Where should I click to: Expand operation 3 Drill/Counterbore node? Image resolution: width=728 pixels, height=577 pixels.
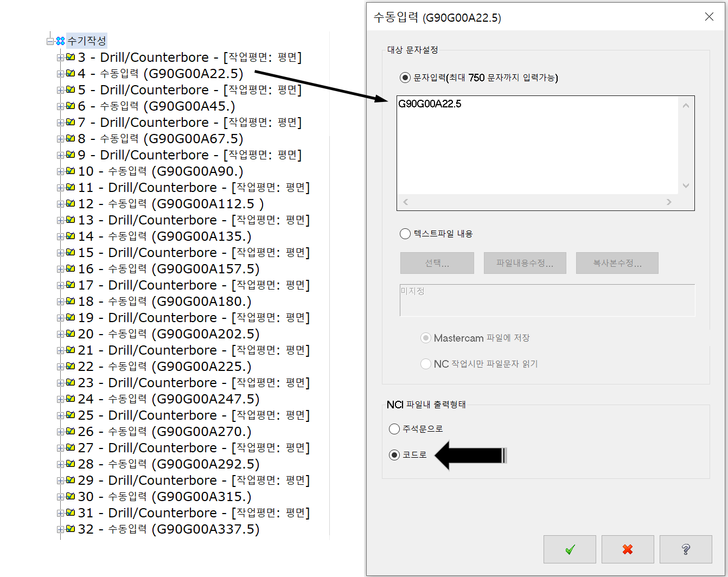click(x=60, y=57)
